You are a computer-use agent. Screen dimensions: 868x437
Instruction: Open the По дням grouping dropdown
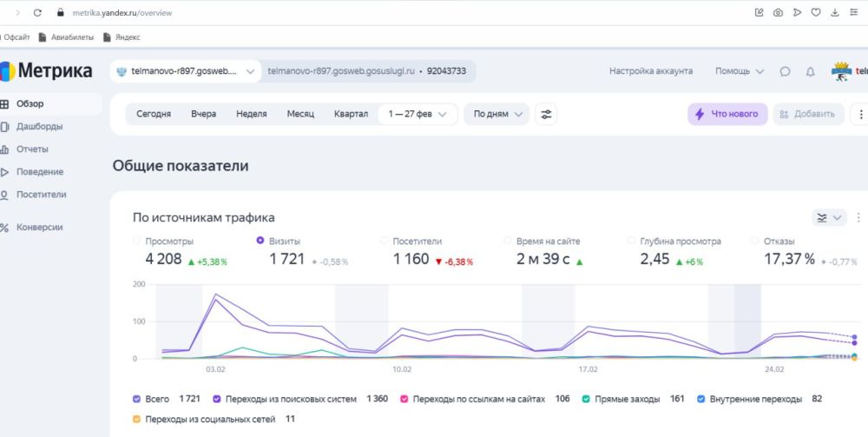496,114
